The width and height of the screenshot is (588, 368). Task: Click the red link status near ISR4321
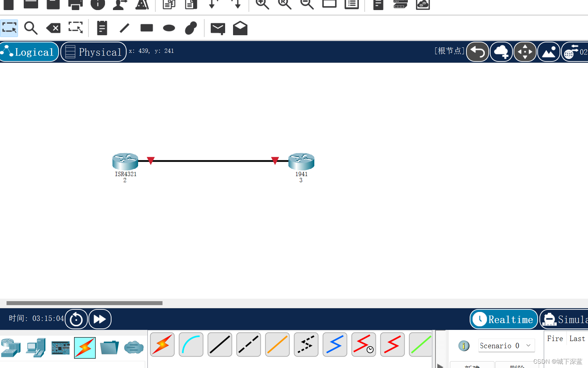coord(151,161)
